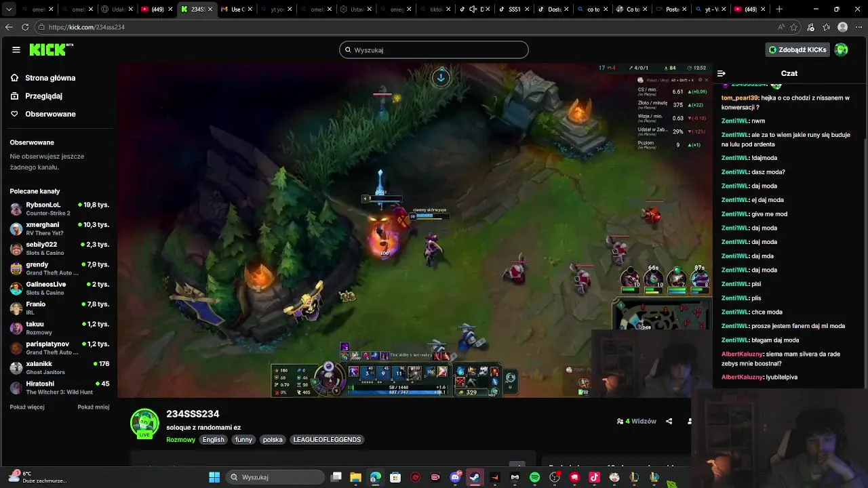Open Przeglądaj in sidebar
Viewport: 868px width, 488px height.
[43, 96]
